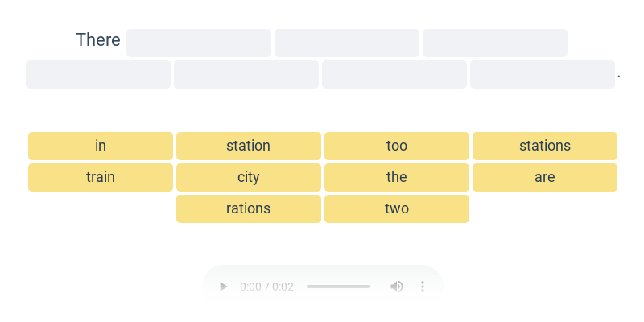Screen dimensions: 644x322
Task: Select the word tile "station"
Action: click(x=249, y=146)
